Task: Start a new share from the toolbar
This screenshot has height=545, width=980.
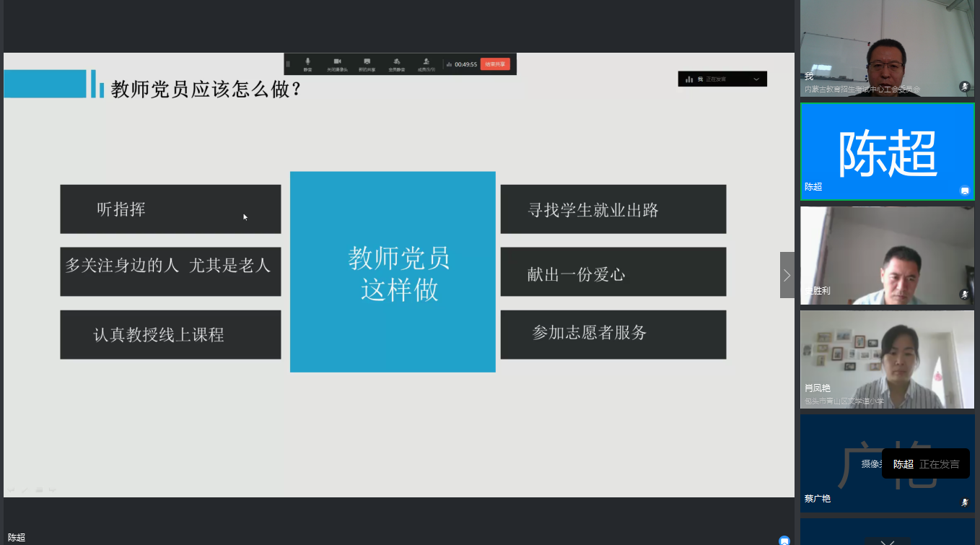Action: pyautogui.click(x=367, y=64)
